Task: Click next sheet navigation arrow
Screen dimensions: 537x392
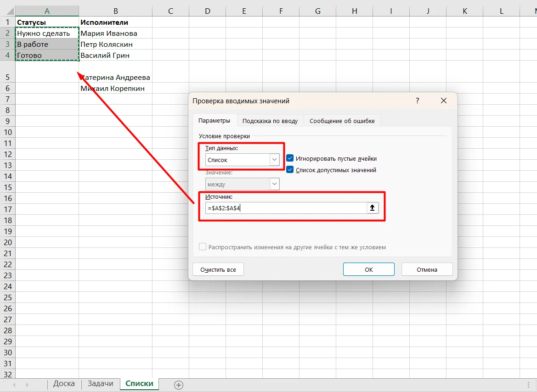Action: pyautogui.click(x=27, y=385)
